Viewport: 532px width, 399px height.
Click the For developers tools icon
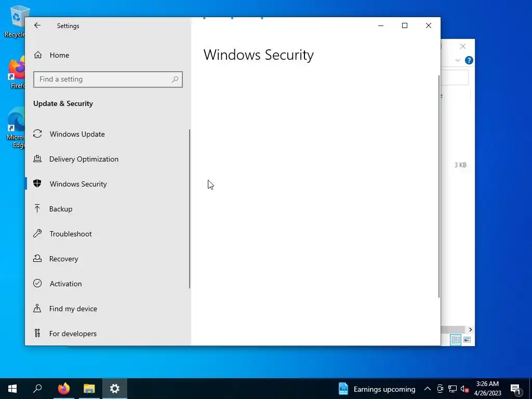[x=37, y=333]
